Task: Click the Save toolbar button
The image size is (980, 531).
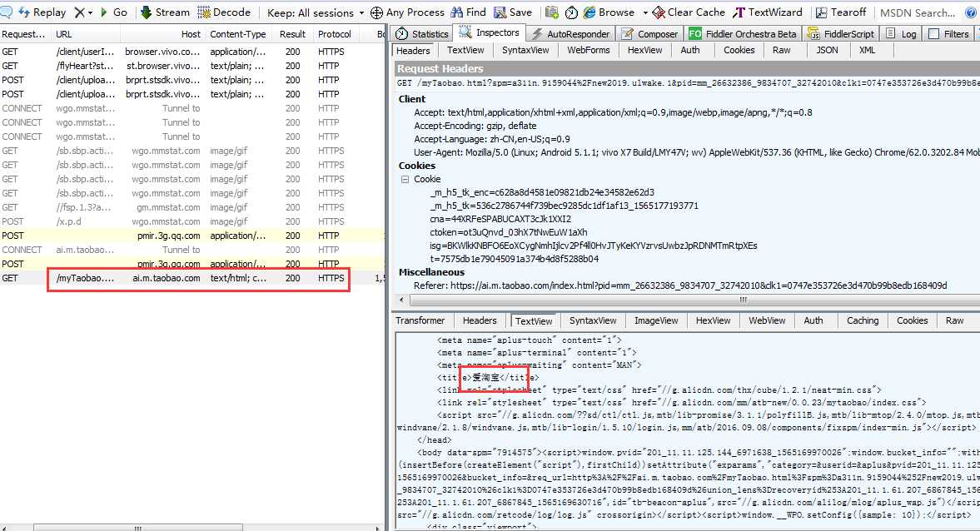Action: [x=513, y=12]
